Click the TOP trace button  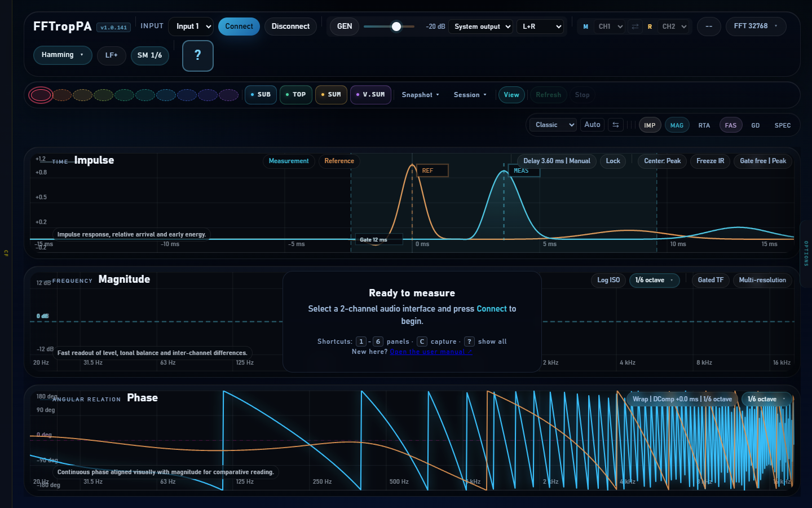pyautogui.click(x=296, y=95)
